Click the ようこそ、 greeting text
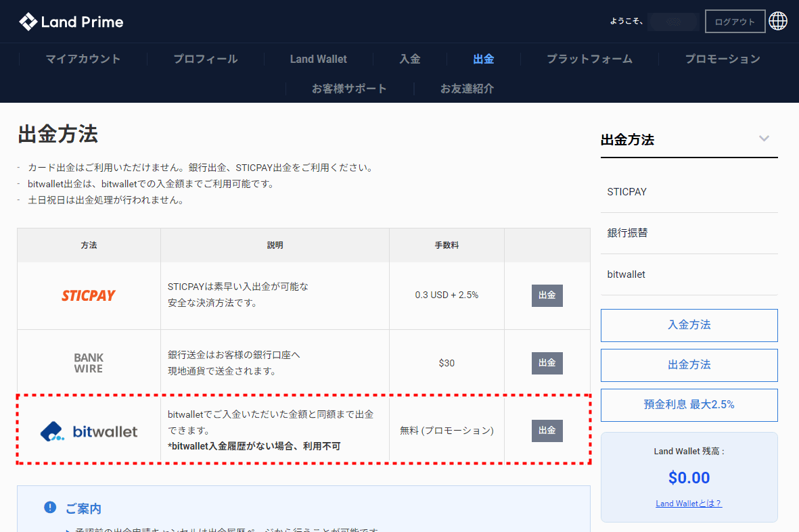799x532 pixels. 626,22
